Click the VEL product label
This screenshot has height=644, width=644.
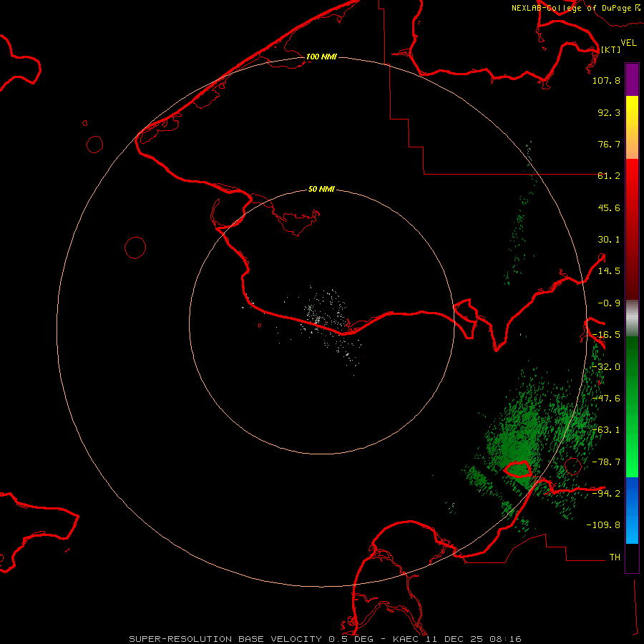pos(628,42)
